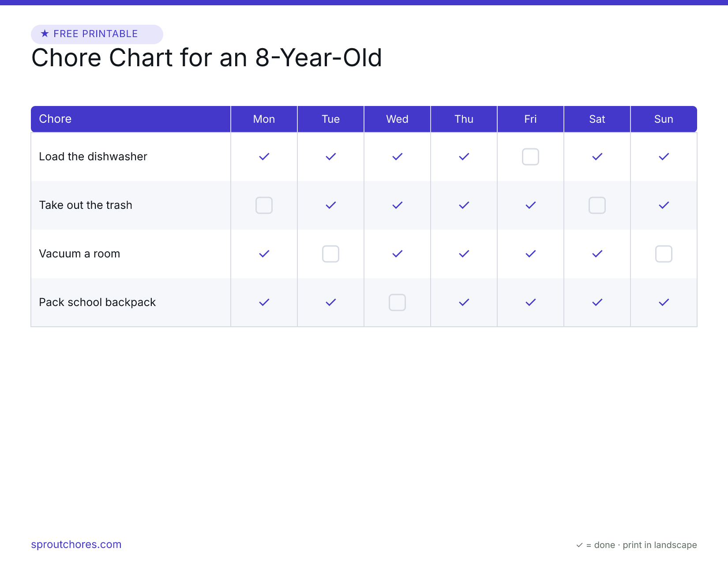Viewport: 728px width, 563px height.
Task: Select Pack school backpack Tuesday checkmark
Action: click(x=330, y=302)
